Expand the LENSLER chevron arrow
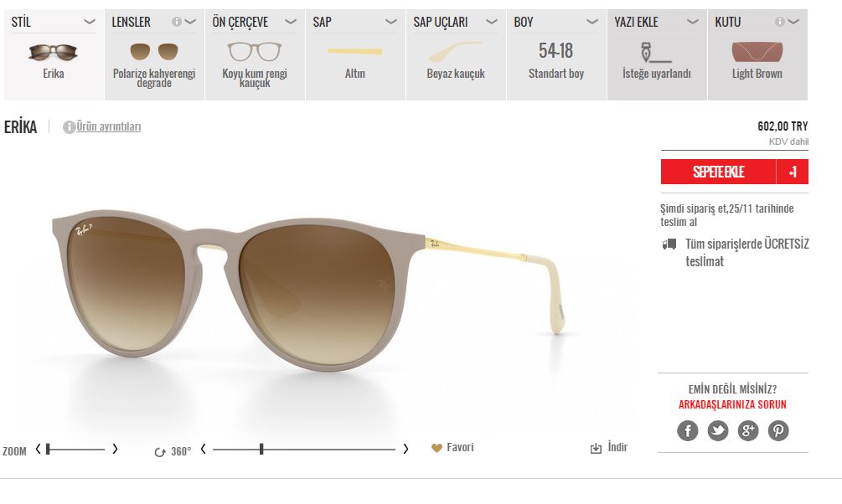Viewport: 842px width, 504px height. pyautogui.click(x=190, y=22)
